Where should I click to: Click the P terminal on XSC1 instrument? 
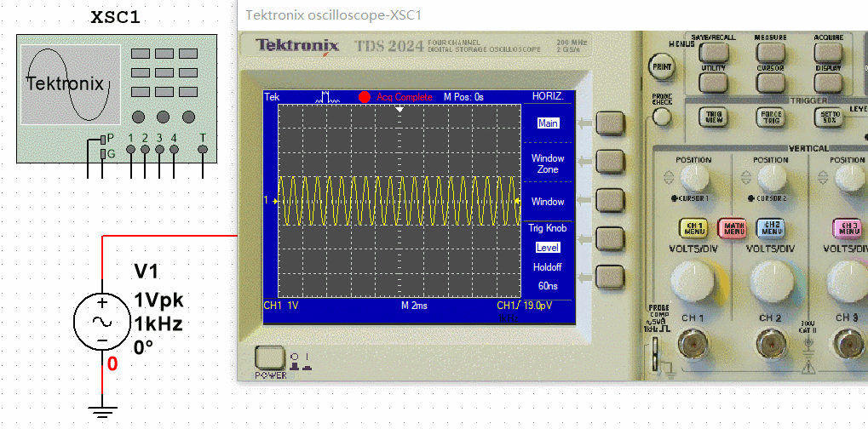[103, 139]
